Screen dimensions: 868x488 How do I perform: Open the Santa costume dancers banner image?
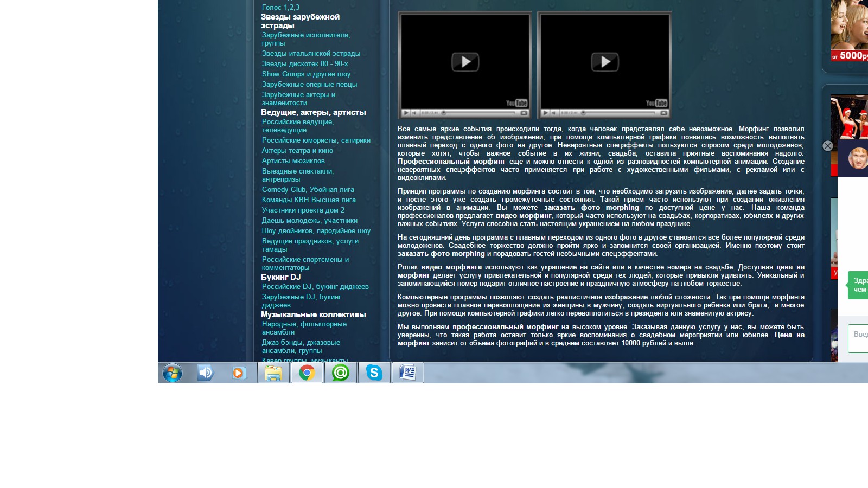850,117
